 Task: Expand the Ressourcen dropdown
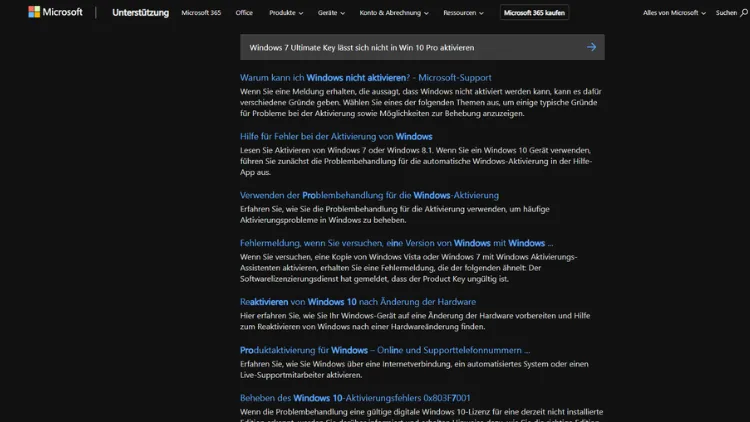(x=463, y=13)
